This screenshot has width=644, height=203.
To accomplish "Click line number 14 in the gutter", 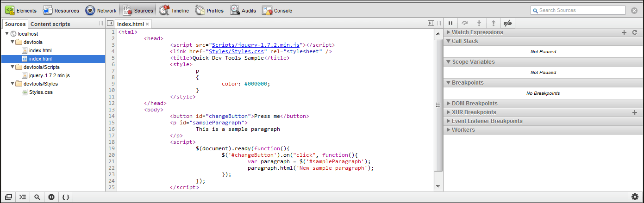I will (111, 116).
